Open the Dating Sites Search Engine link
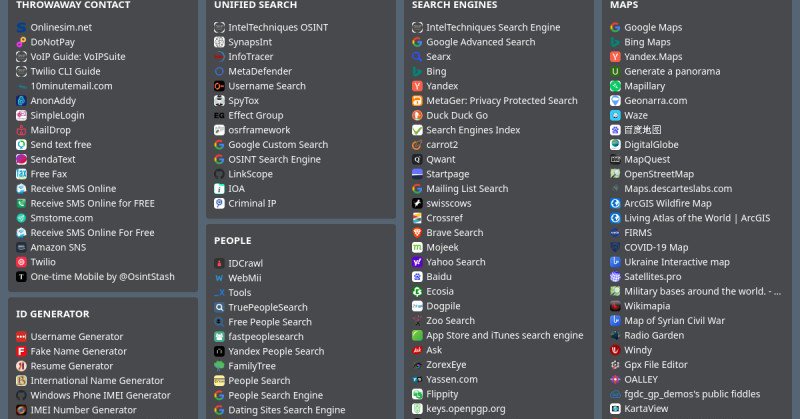Screen dimensions: 800x419 tap(287, 410)
